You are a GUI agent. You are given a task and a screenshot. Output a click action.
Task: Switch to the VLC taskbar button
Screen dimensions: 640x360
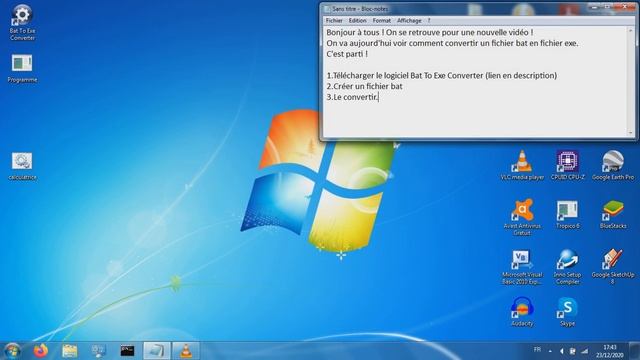(186, 351)
